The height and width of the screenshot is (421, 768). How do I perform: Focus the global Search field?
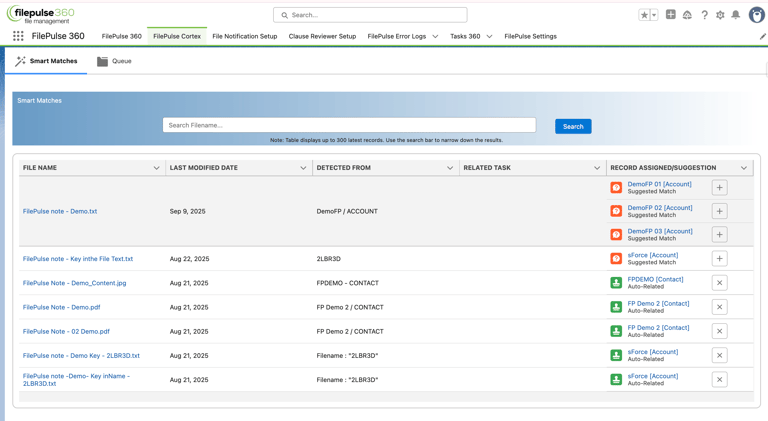pos(370,15)
